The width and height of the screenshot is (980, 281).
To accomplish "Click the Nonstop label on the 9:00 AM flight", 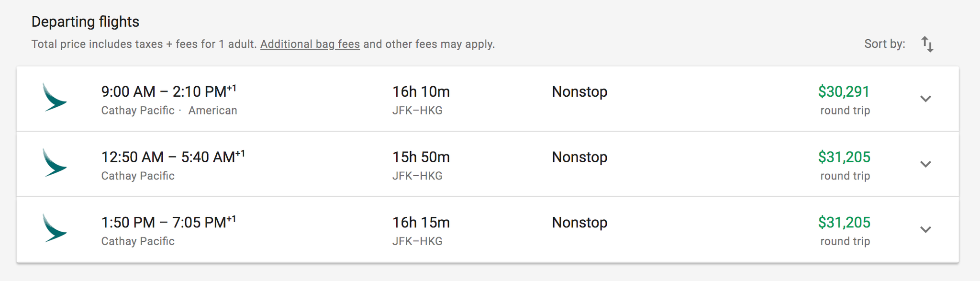I will coord(579,92).
